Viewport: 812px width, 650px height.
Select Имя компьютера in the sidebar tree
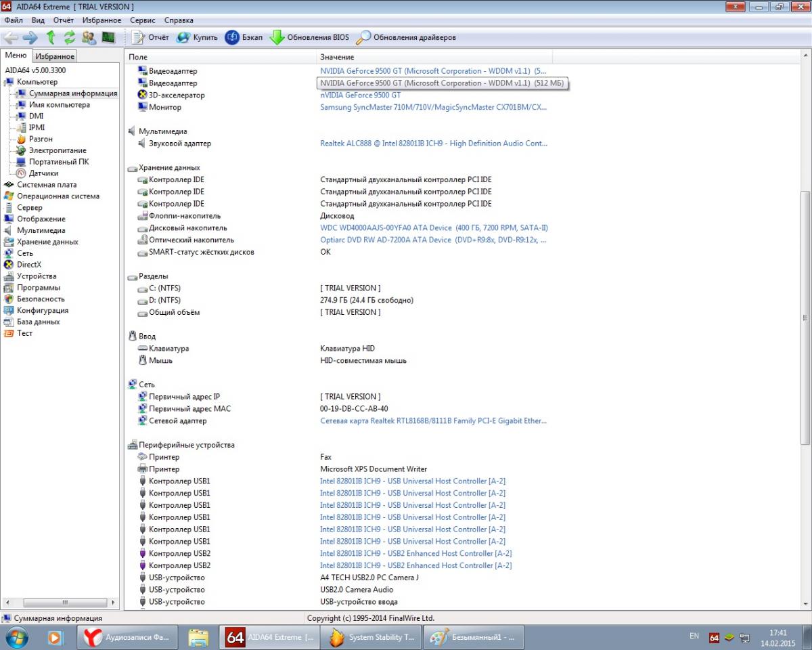(x=60, y=105)
